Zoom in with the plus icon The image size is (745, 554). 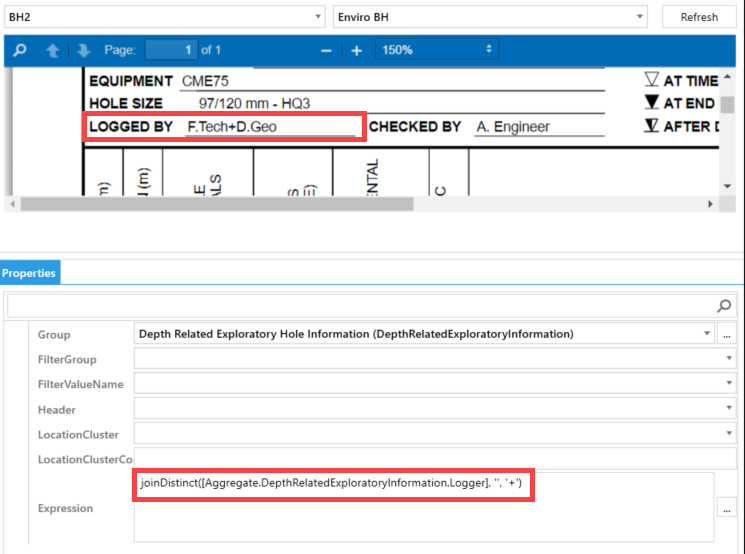tap(356, 50)
